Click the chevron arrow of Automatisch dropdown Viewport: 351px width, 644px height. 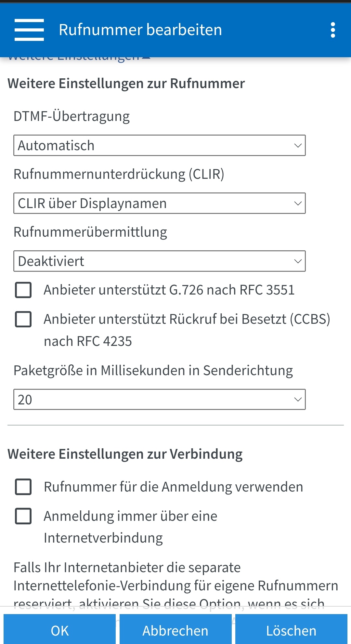pyautogui.click(x=298, y=145)
